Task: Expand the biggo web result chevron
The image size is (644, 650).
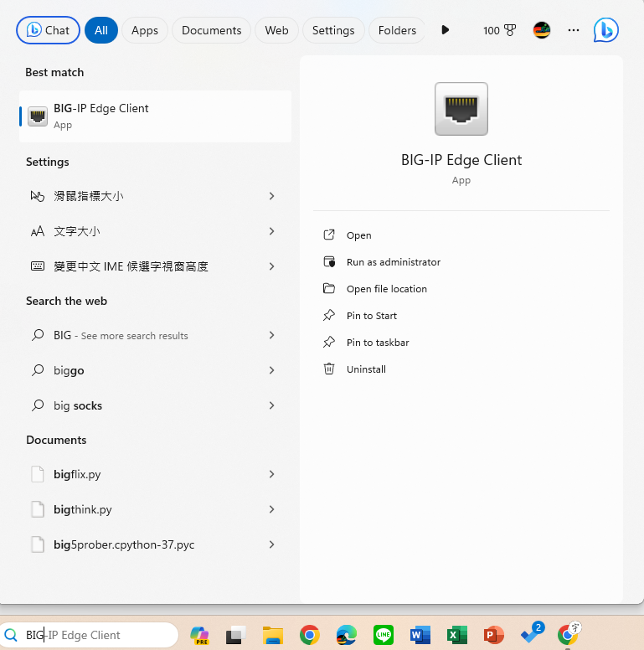Action: click(x=271, y=370)
